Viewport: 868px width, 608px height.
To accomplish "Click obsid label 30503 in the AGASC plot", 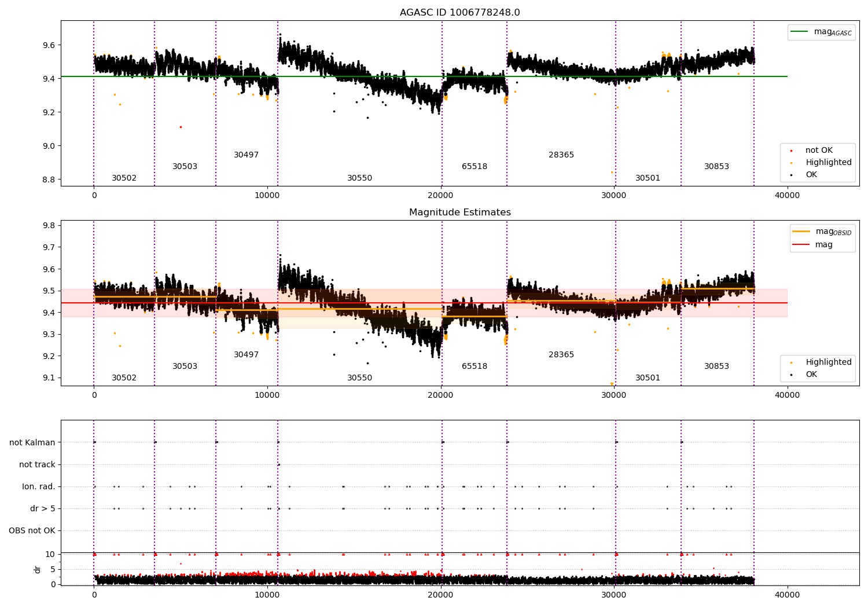I will 185,167.
